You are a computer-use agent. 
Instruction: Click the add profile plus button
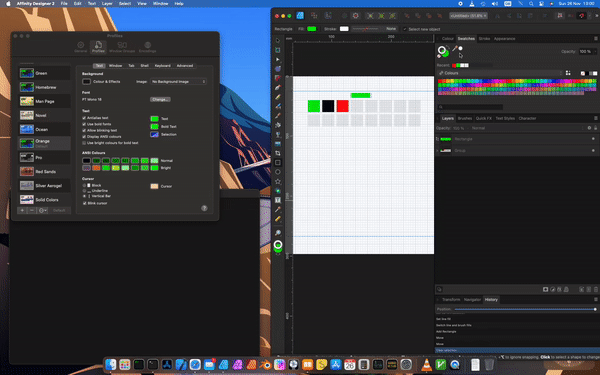click(x=22, y=210)
